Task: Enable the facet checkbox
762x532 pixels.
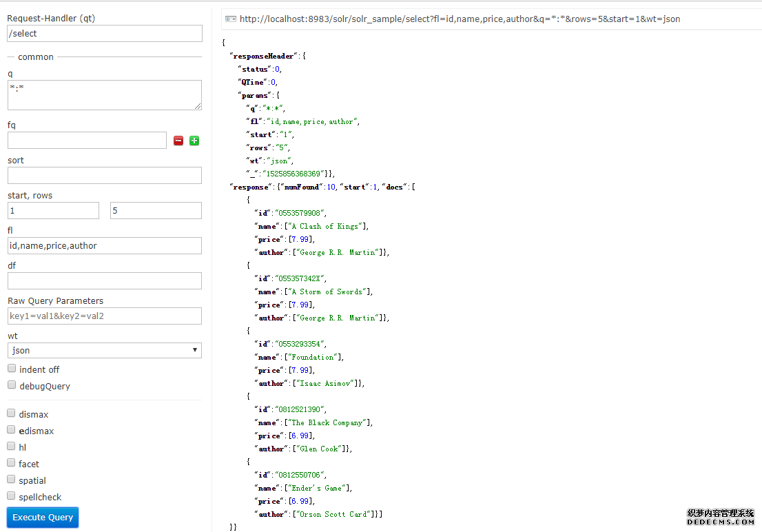Action: click(x=12, y=463)
